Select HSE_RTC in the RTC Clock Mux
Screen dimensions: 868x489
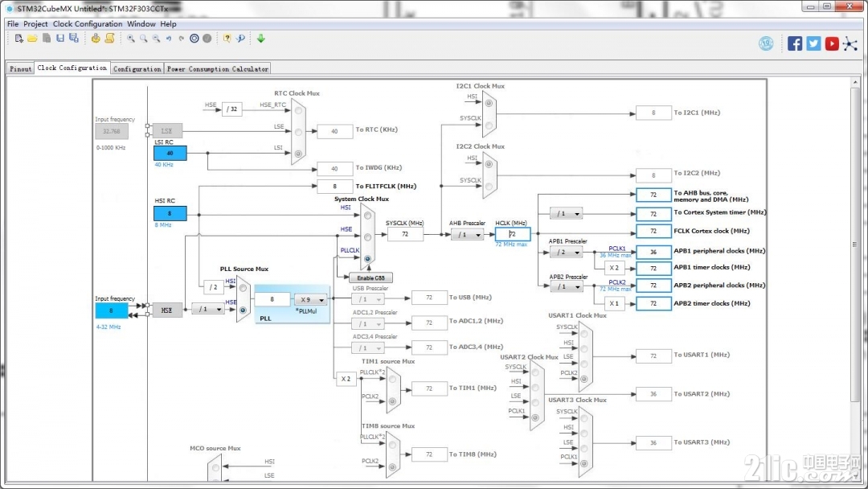298,110
